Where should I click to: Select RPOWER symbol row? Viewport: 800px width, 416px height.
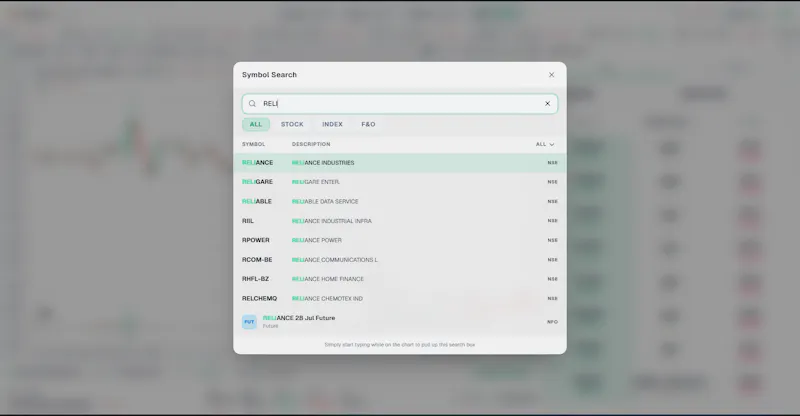399,240
